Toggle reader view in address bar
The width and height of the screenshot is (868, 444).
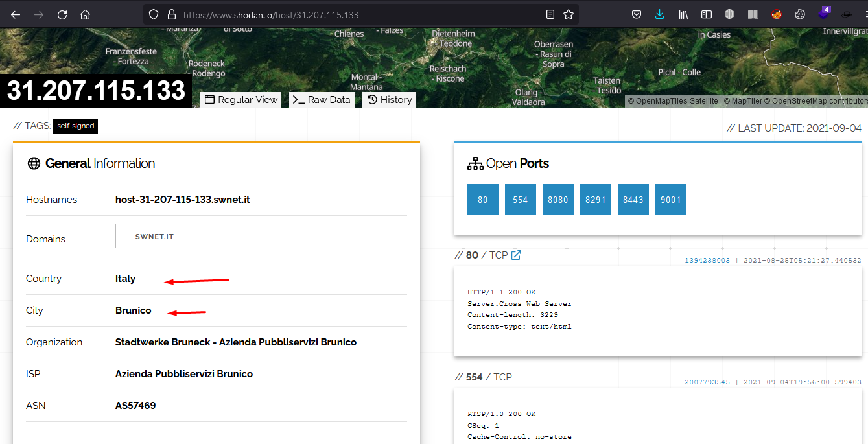[550, 14]
